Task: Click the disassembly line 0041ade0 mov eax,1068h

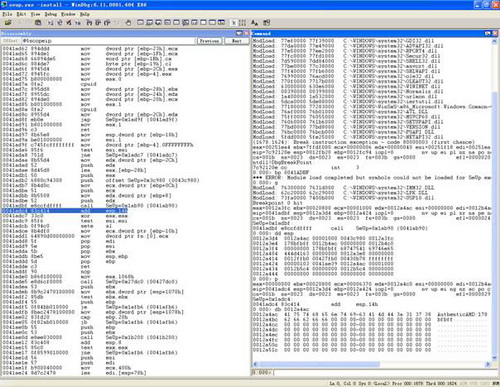Action: (x=68, y=276)
